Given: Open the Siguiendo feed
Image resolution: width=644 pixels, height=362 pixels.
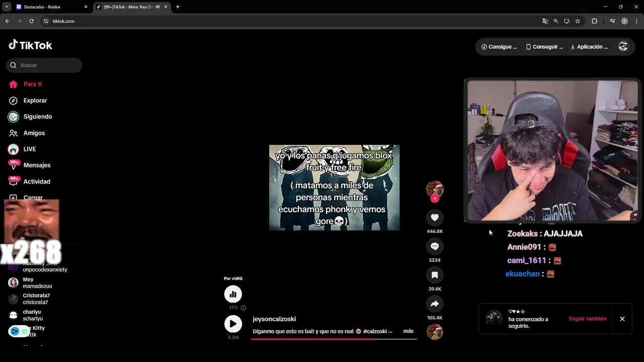Looking at the screenshot, I should 37,117.
